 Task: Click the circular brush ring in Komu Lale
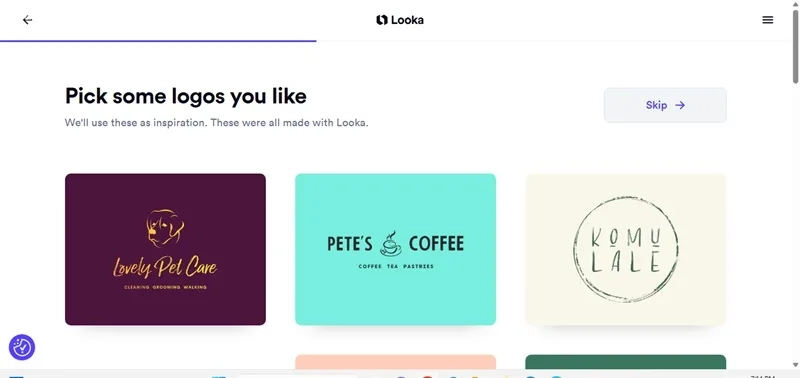(x=626, y=249)
